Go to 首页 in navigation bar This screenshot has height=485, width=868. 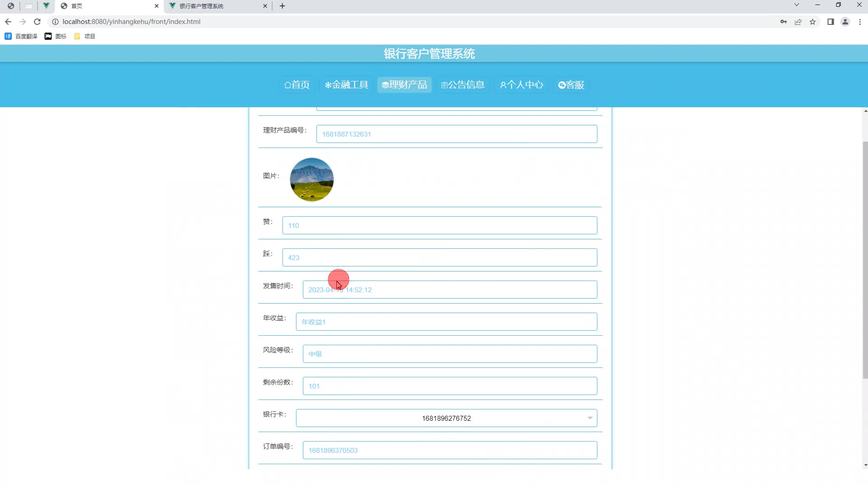tap(297, 85)
